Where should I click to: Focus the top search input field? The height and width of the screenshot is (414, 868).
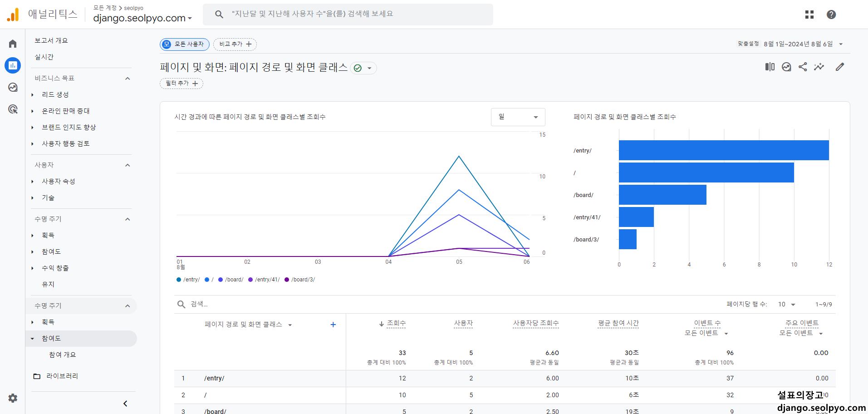coord(348,15)
